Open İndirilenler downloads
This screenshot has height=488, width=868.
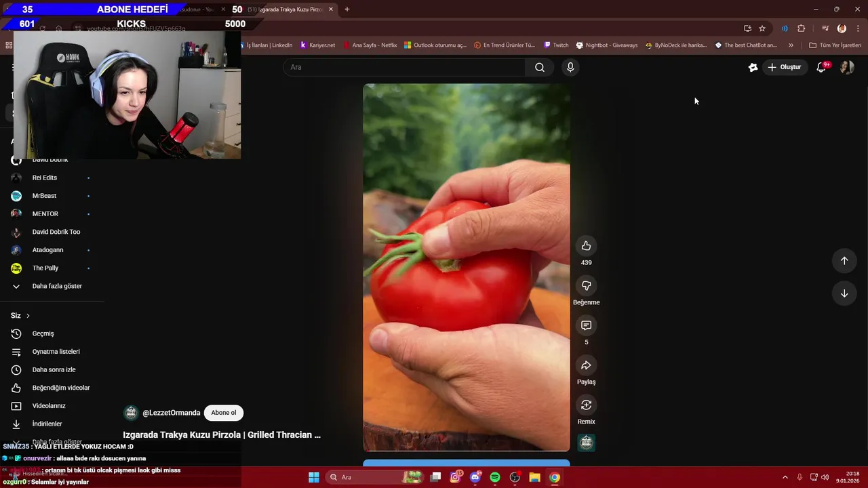[x=47, y=424]
